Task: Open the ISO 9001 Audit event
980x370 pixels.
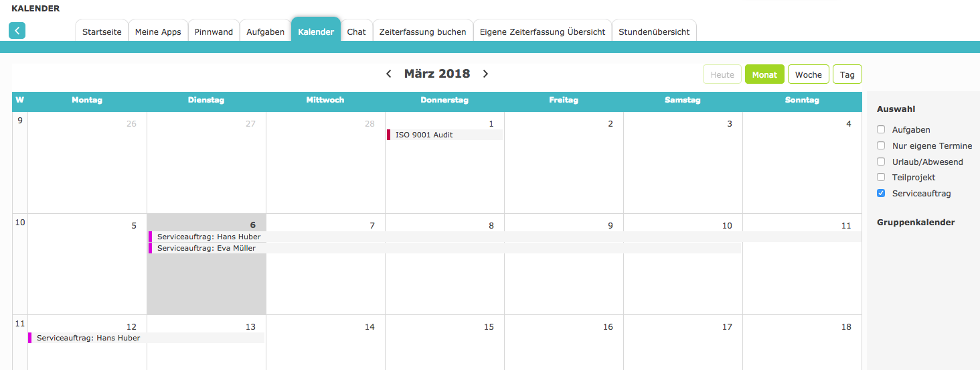Action: (444, 135)
